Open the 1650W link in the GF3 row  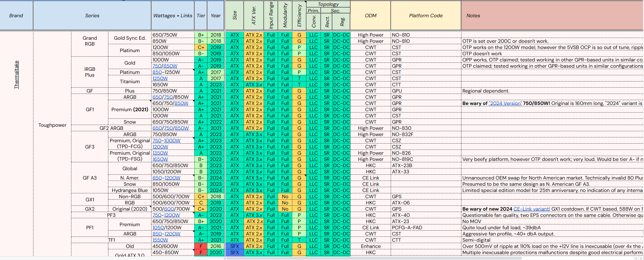point(160,159)
